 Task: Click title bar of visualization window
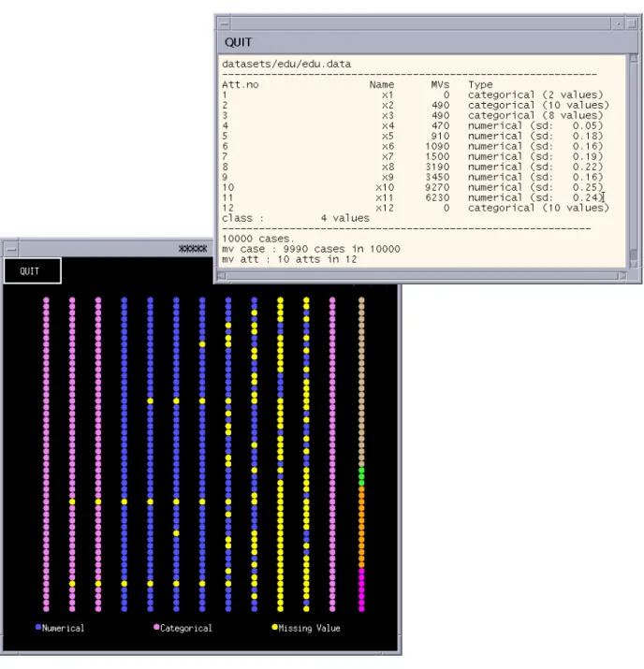[x=115, y=249]
